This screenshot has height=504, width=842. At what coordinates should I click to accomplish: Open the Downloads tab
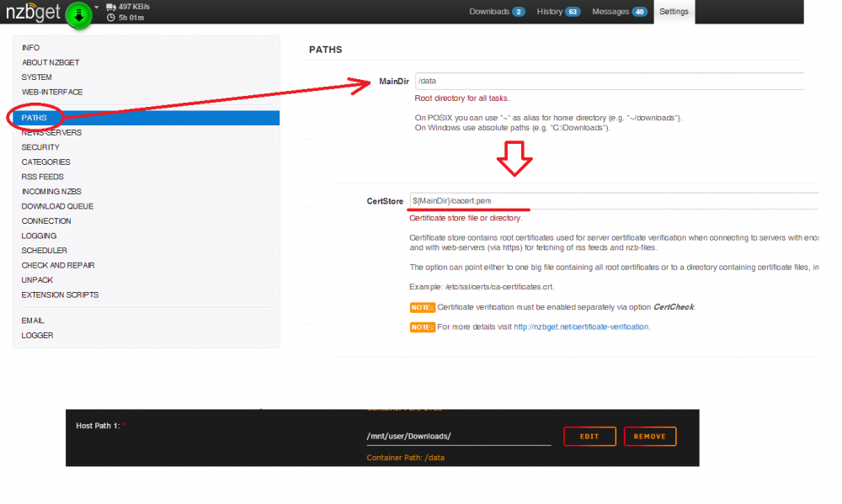click(x=497, y=12)
